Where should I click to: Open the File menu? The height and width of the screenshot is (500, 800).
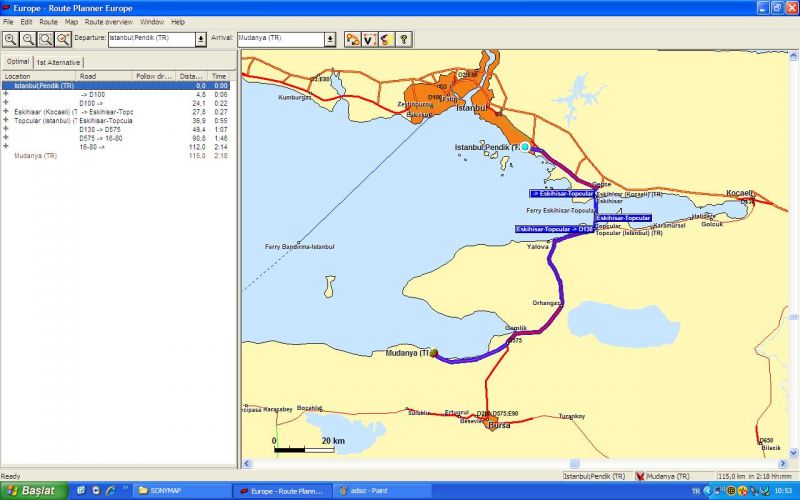[x=8, y=22]
